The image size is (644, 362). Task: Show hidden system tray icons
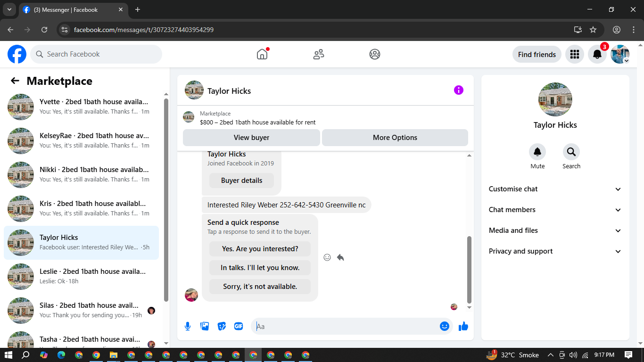coord(550,355)
